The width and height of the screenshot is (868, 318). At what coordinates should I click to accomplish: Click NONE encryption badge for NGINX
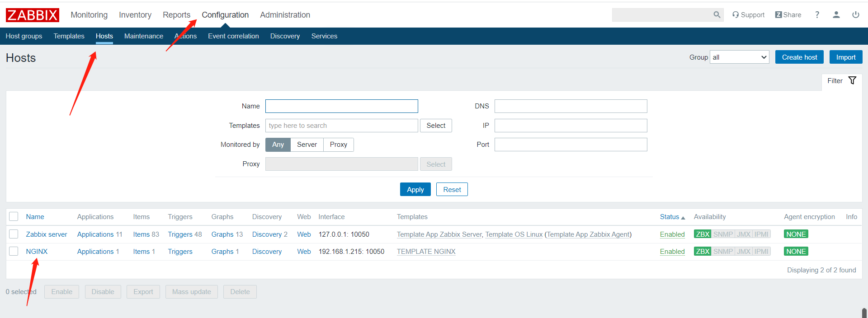796,252
